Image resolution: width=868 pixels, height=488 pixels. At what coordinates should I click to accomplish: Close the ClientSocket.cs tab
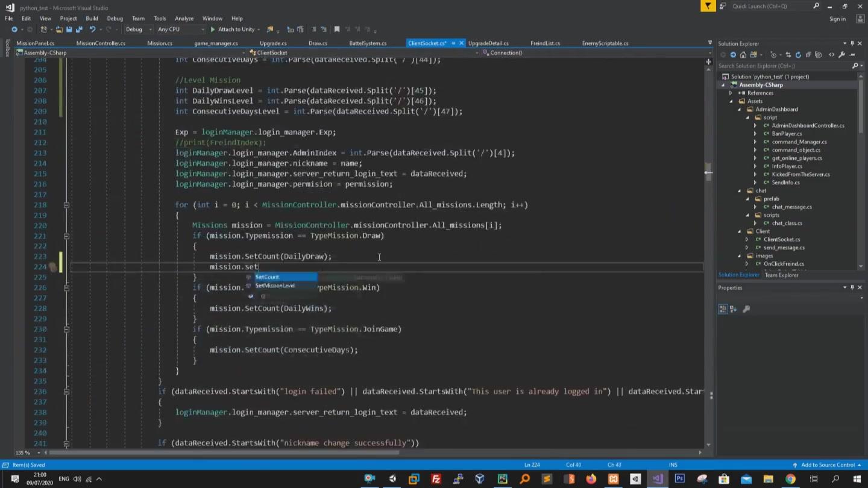(462, 43)
